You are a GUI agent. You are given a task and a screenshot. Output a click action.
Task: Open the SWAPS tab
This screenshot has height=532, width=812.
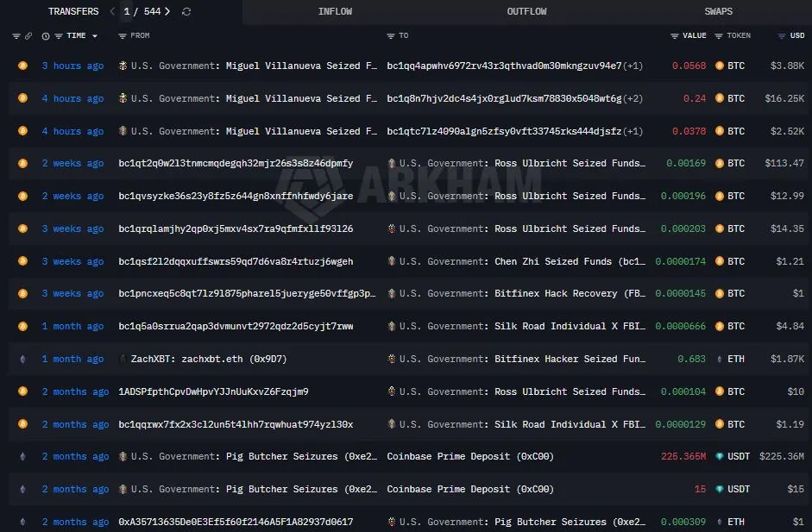[718, 11]
